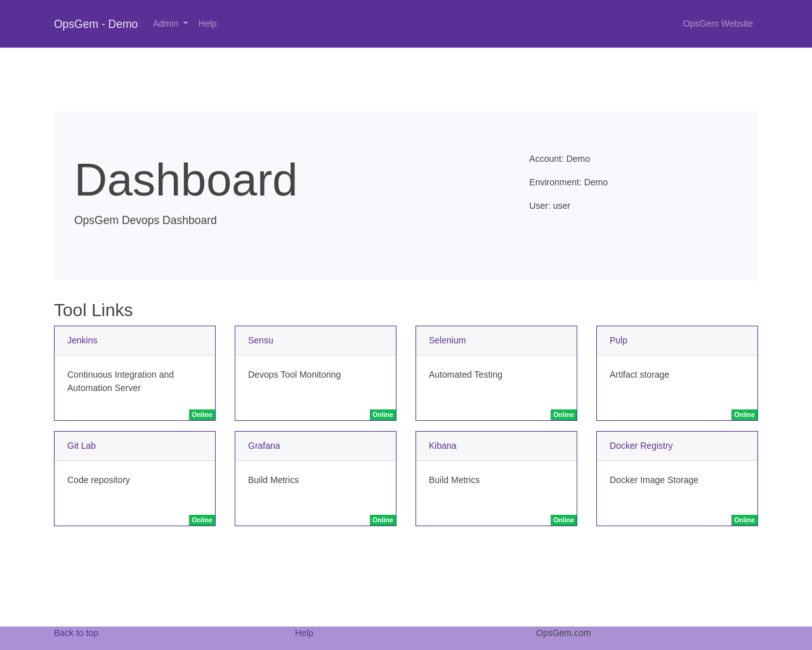The width and height of the screenshot is (812, 650).
Task: Click the Tool Links heading
Action: [93, 310]
